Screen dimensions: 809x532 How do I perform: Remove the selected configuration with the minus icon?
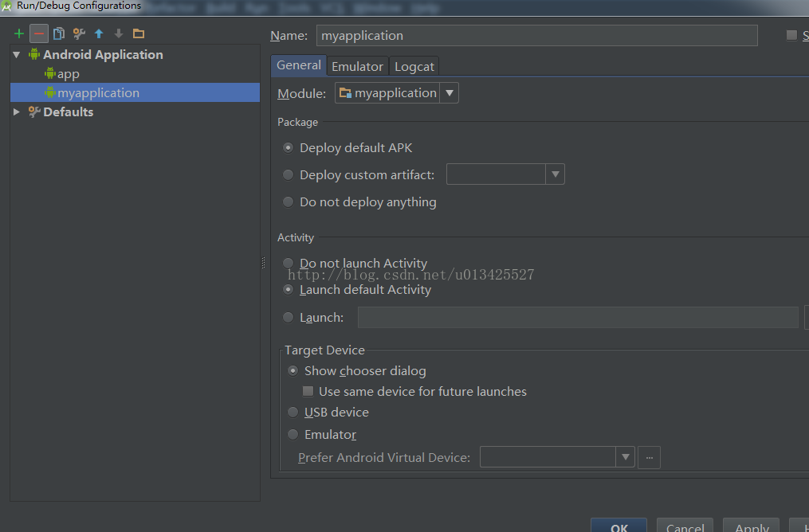tap(39, 34)
